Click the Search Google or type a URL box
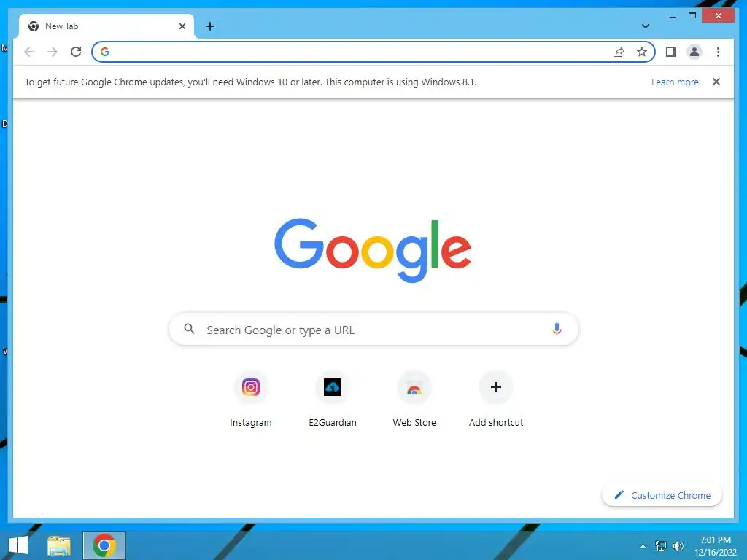The height and width of the screenshot is (560, 747). click(x=373, y=330)
